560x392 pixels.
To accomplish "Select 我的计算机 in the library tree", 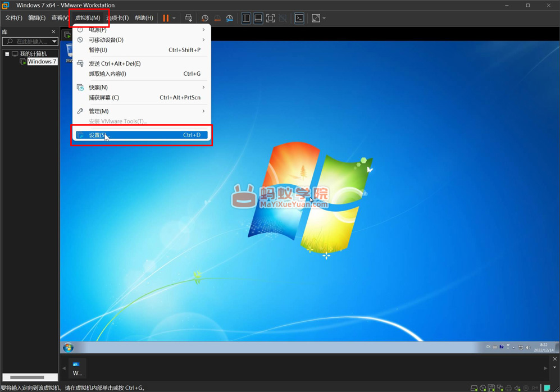I will pyautogui.click(x=33, y=54).
